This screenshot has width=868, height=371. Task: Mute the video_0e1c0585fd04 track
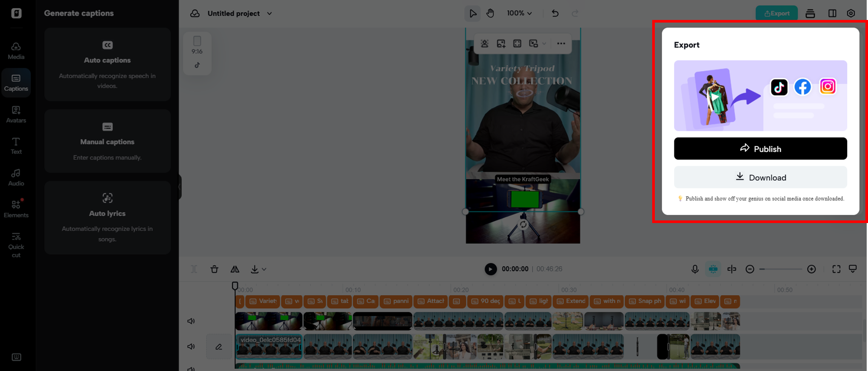(x=191, y=346)
